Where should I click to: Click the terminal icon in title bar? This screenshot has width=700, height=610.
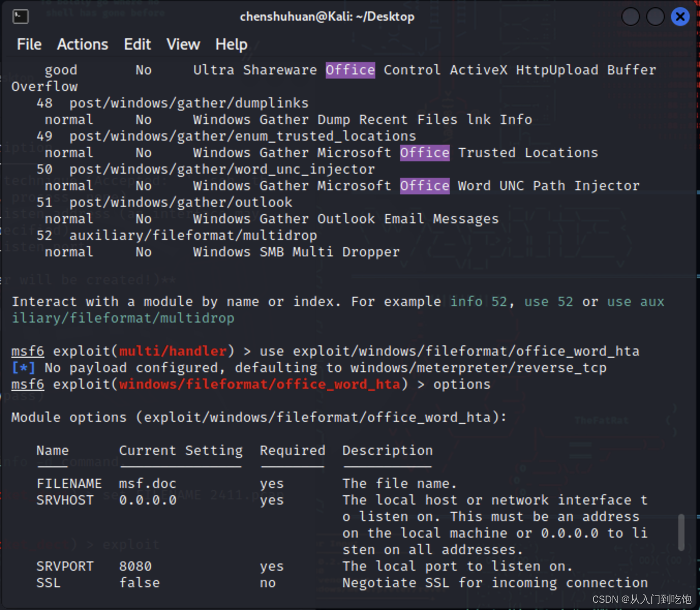[20, 17]
